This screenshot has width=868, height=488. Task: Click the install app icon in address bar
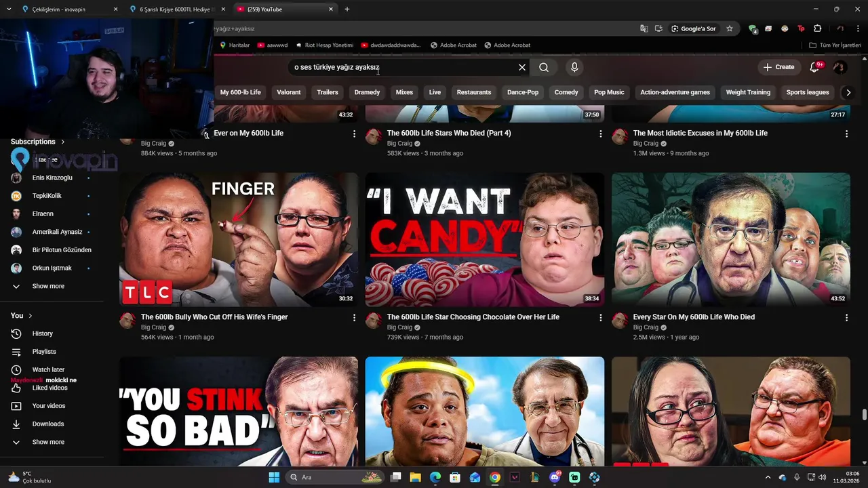[658, 28]
